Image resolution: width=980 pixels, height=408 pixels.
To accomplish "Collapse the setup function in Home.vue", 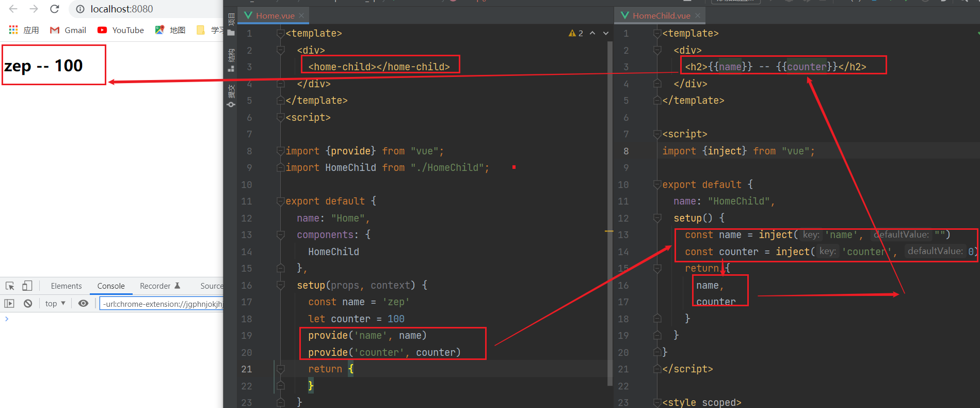I will point(281,285).
